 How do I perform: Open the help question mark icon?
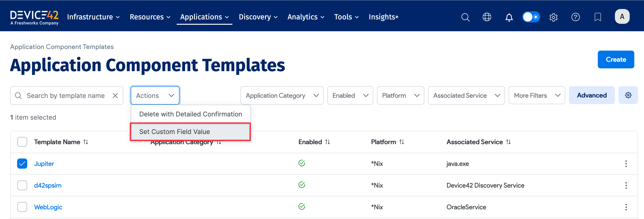coord(575,17)
